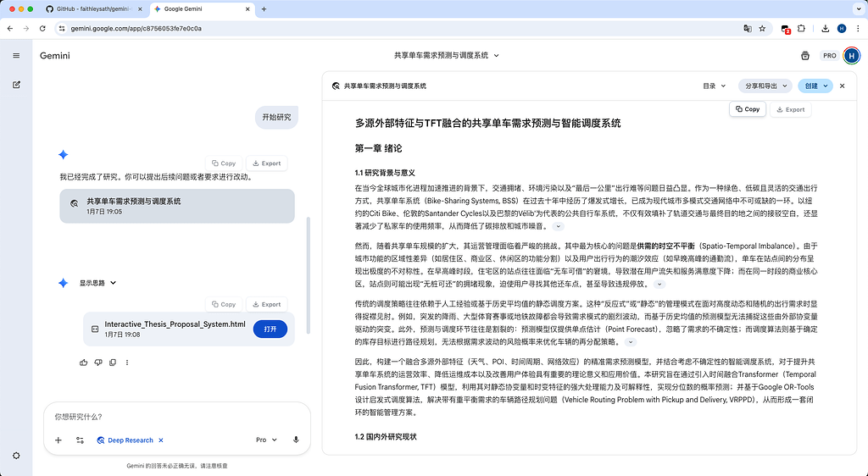The width and height of the screenshot is (868, 476).
Task: Click the Deep Research chip
Action: (x=125, y=440)
